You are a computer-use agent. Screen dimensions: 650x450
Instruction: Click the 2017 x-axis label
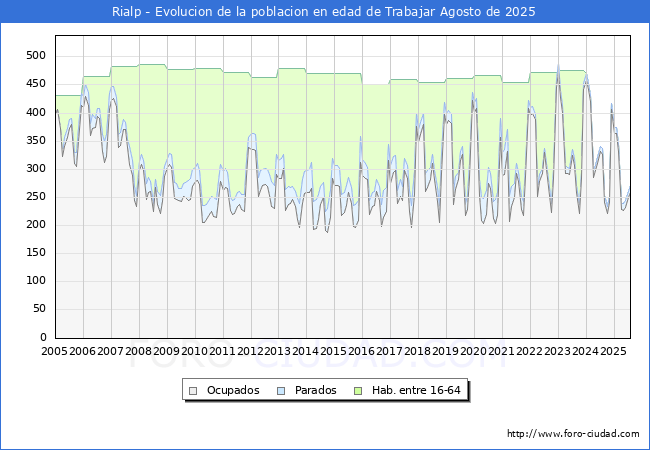pyautogui.click(x=390, y=351)
